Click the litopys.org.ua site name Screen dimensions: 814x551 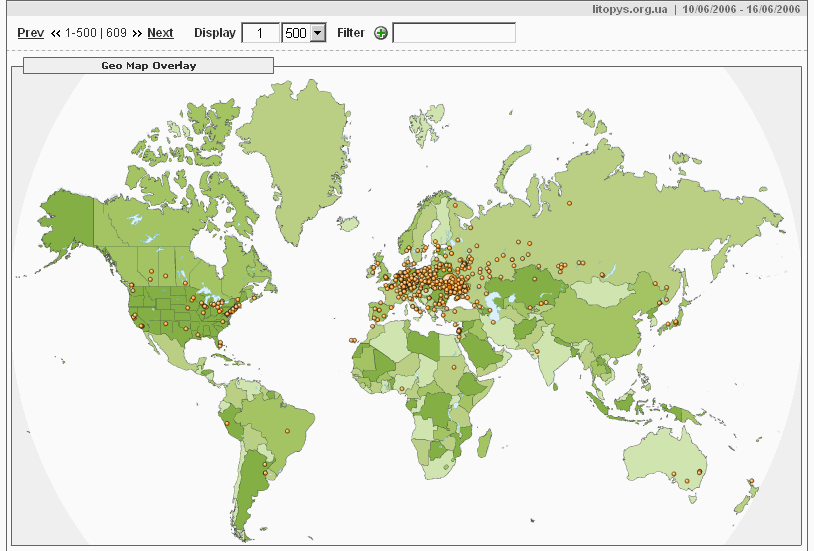[627, 8]
